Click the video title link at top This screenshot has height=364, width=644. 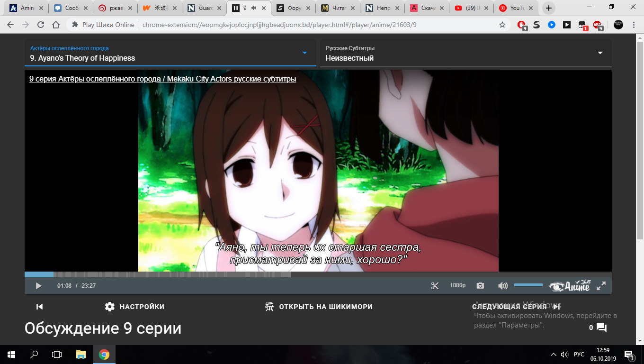click(162, 79)
